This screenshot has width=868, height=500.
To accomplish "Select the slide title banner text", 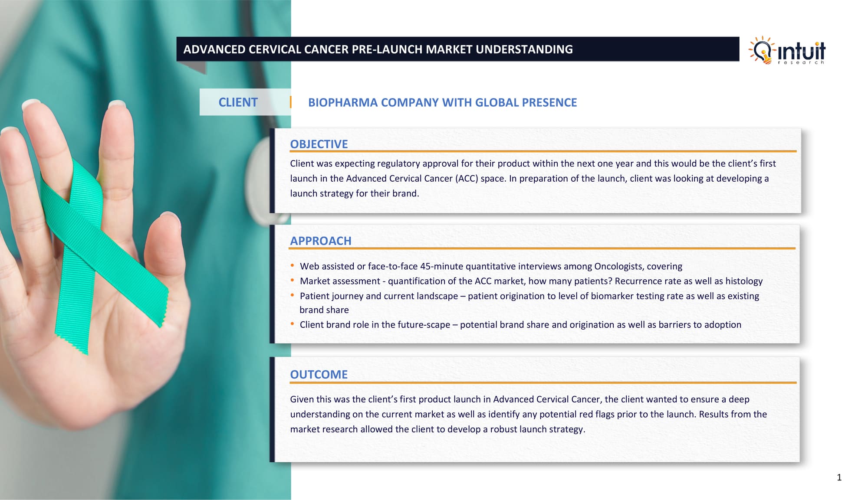I will pyautogui.click(x=378, y=49).
